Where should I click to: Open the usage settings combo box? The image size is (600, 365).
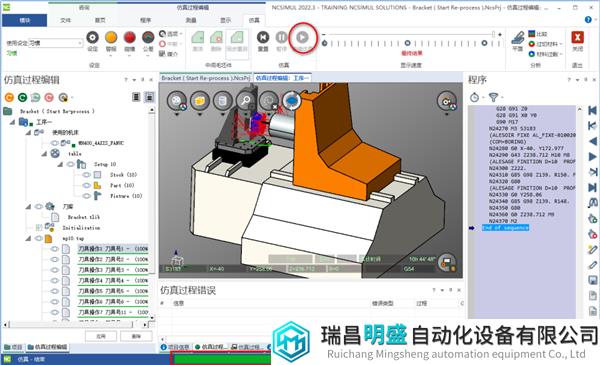click(x=56, y=43)
